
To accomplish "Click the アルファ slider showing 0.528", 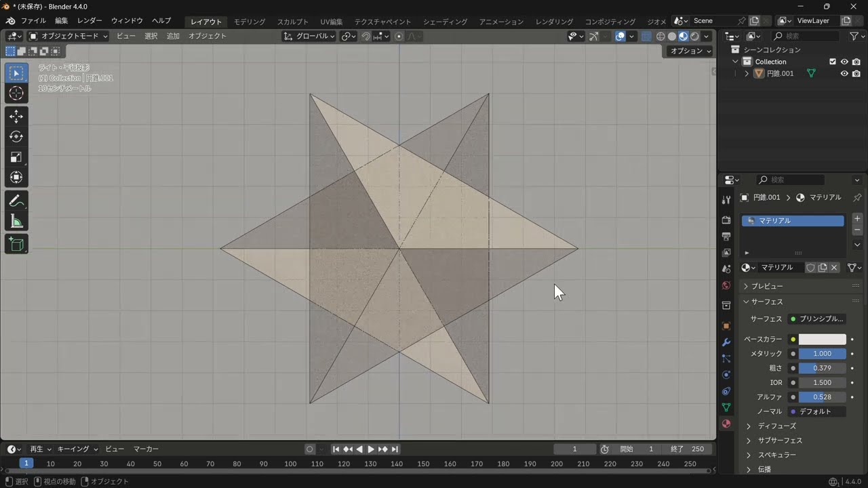I will [822, 397].
